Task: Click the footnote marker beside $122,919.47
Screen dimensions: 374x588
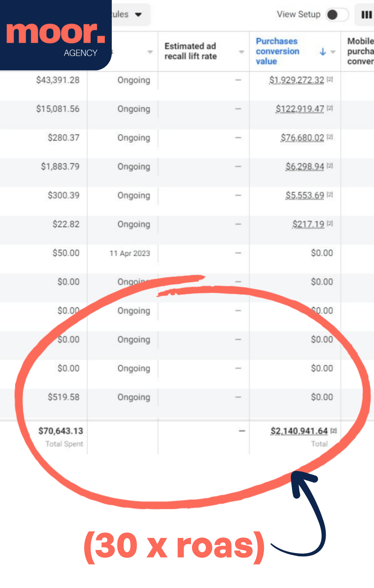Action: click(330, 108)
